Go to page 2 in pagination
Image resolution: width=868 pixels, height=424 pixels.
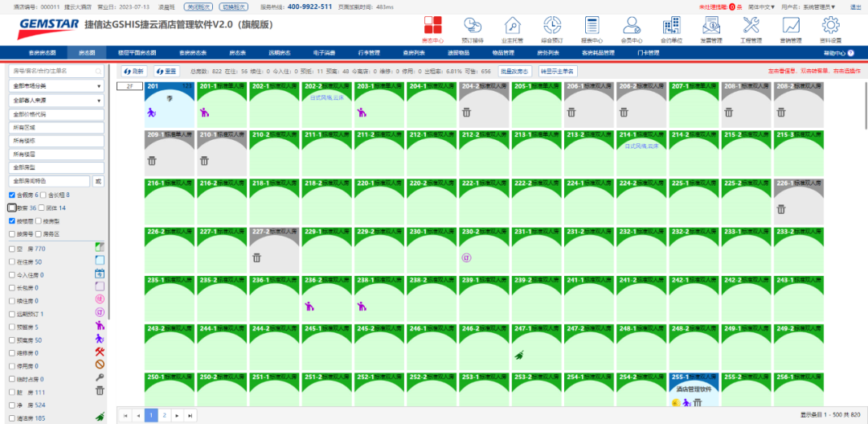(x=163, y=415)
